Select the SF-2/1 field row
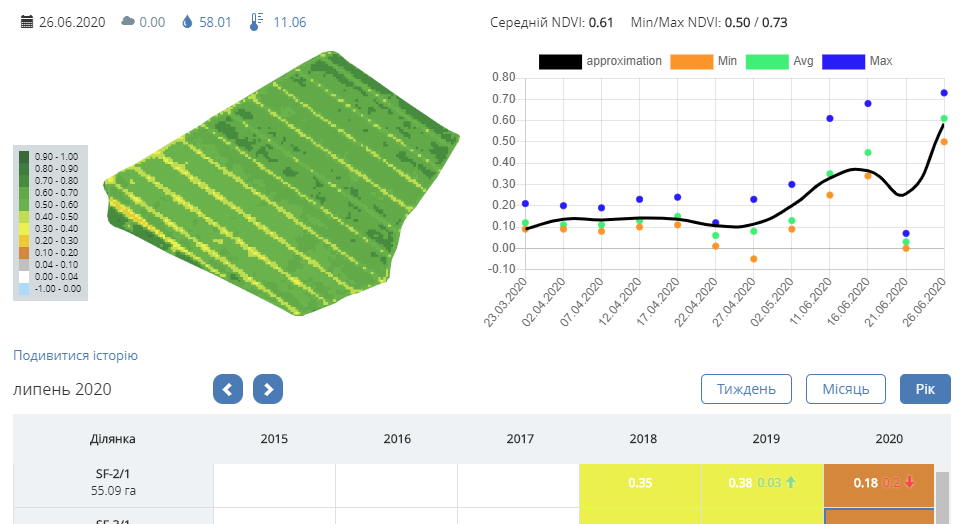The height and width of the screenshot is (524, 960). click(112, 483)
